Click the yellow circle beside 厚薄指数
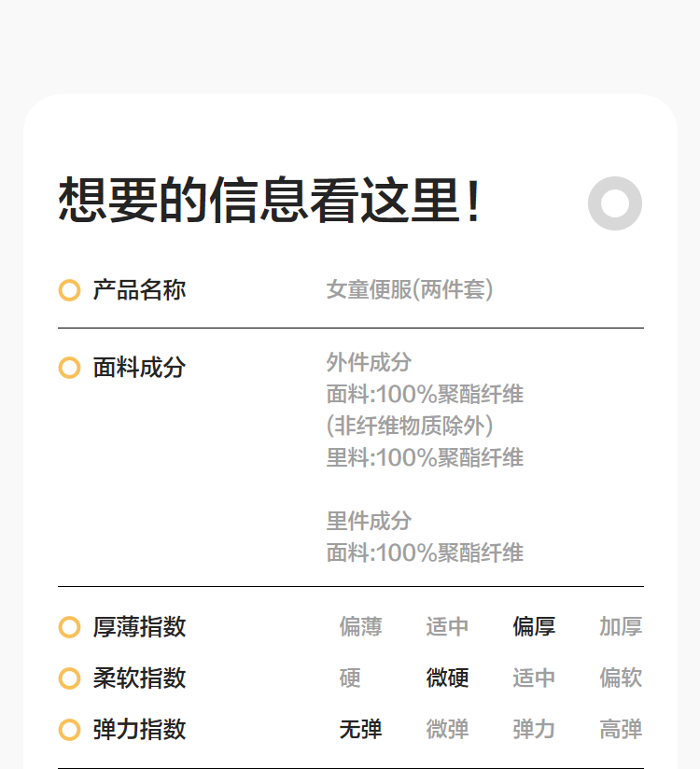Viewport: 700px width, 769px height. [x=69, y=627]
